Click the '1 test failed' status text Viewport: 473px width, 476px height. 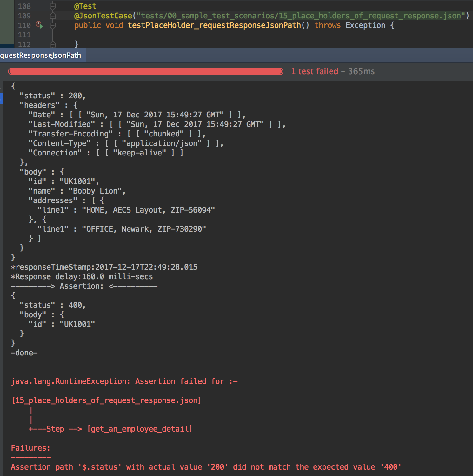click(x=315, y=71)
